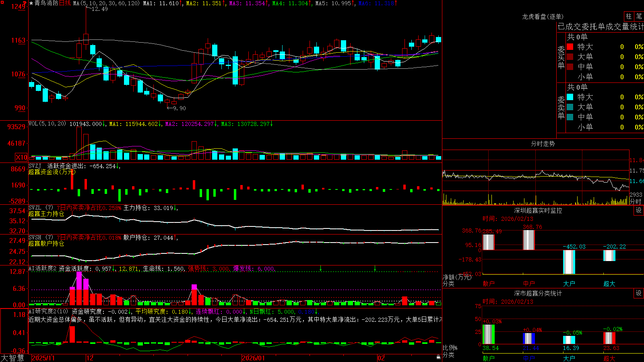The width and height of the screenshot is (644, 362).
Task: Click the SVZJ indicator name
Action: 35,166
